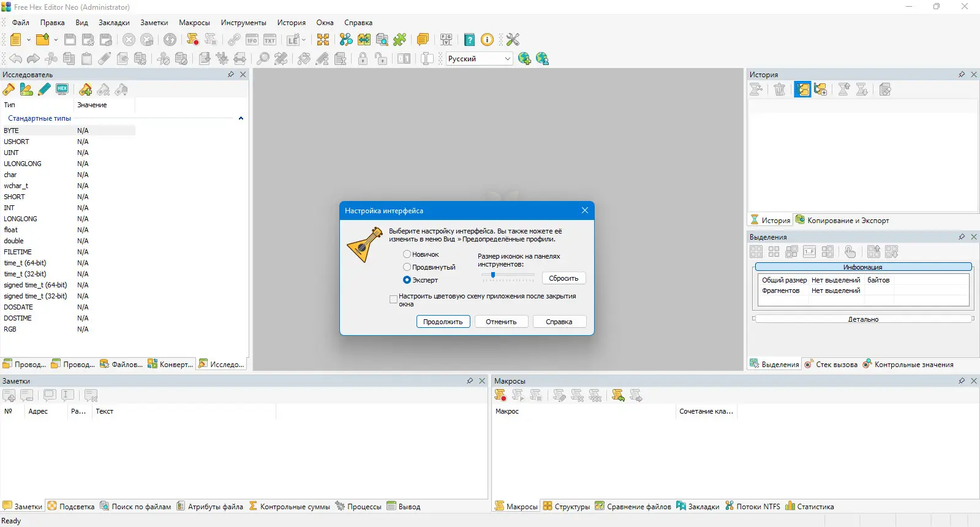Screen dimensions: 980x527
Task: Click the add note icon in Заметки panel
Action: click(9, 396)
